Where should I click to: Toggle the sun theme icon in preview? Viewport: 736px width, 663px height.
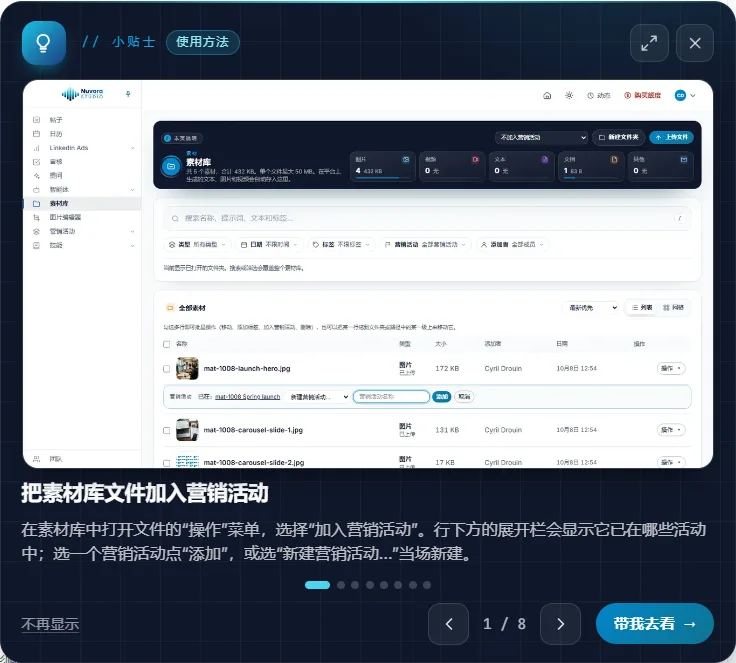point(569,95)
